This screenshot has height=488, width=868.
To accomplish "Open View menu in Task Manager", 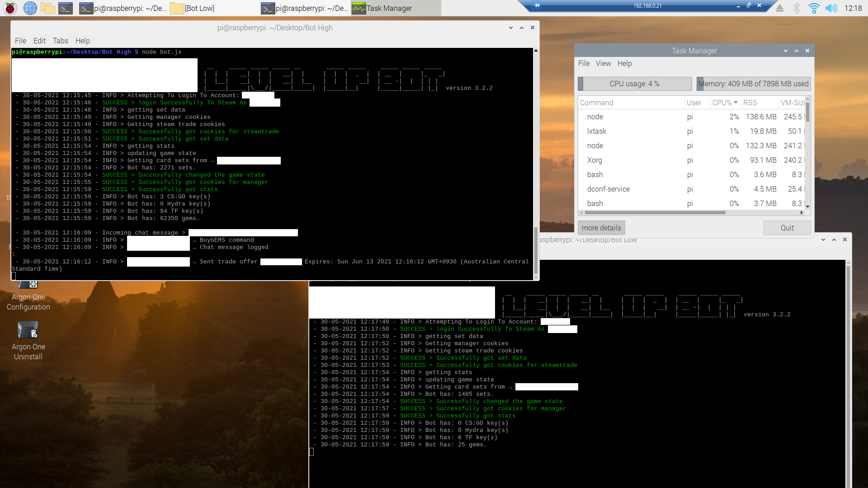I will [603, 63].
